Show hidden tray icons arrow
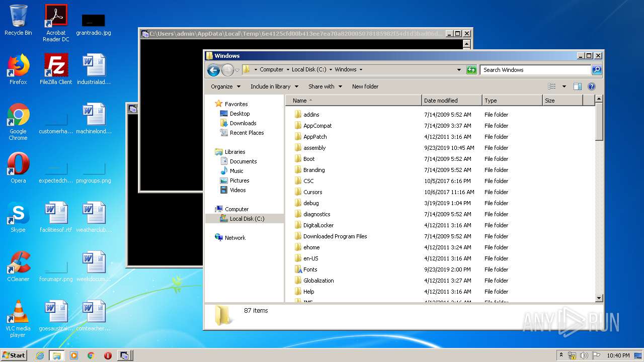The height and width of the screenshot is (362, 644). pos(561,355)
